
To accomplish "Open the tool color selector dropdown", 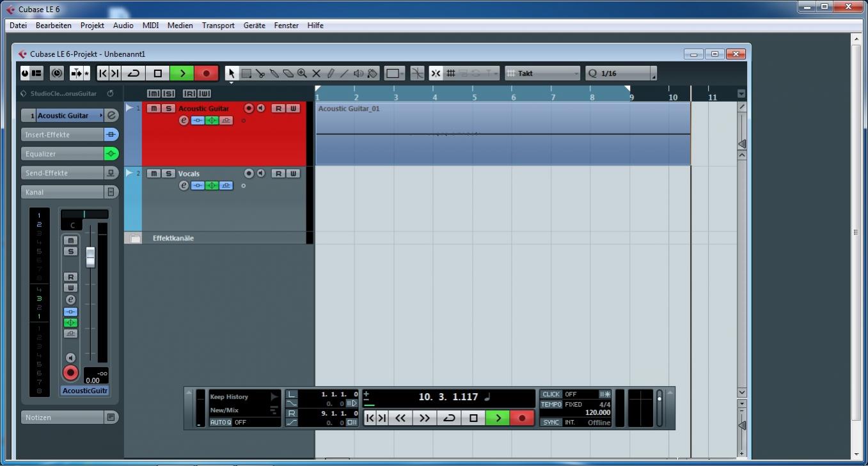I will pos(394,74).
